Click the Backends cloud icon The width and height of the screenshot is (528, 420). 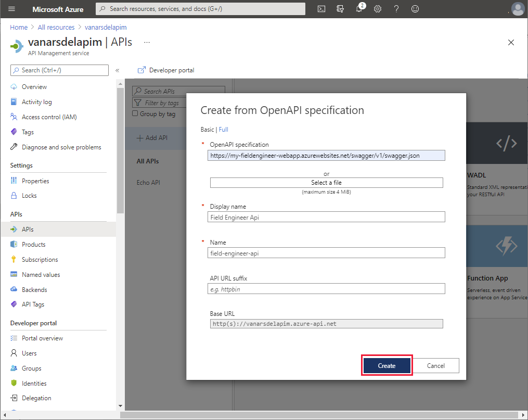(14, 289)
